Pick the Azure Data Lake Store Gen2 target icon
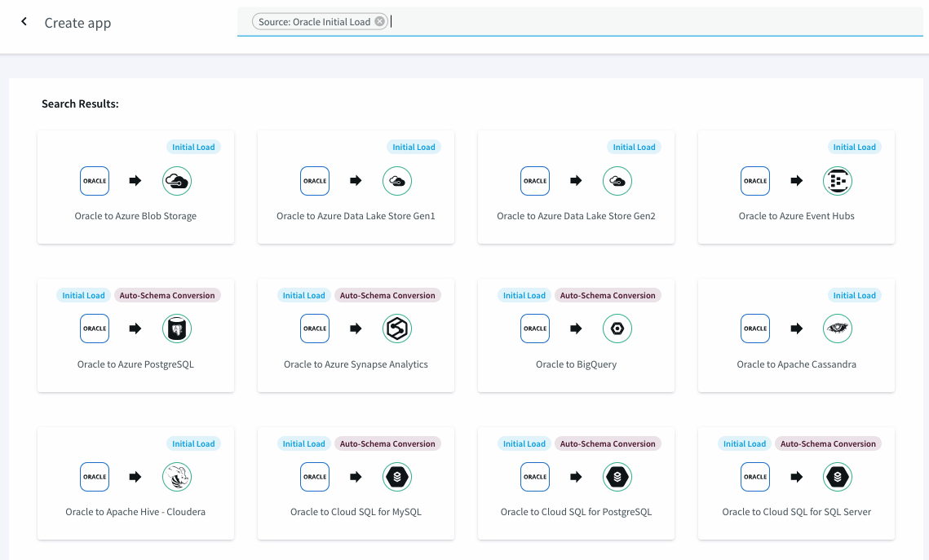This screenshot has height=560, width=929. click(617, 180)
